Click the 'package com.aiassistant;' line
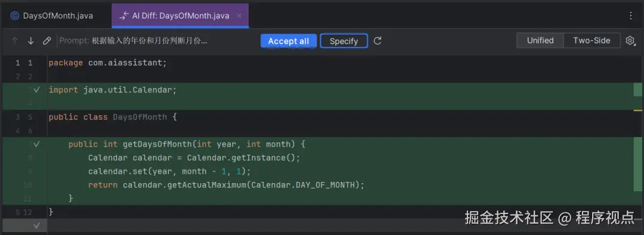This screenshot has height=235, width=644. (107, 63)
